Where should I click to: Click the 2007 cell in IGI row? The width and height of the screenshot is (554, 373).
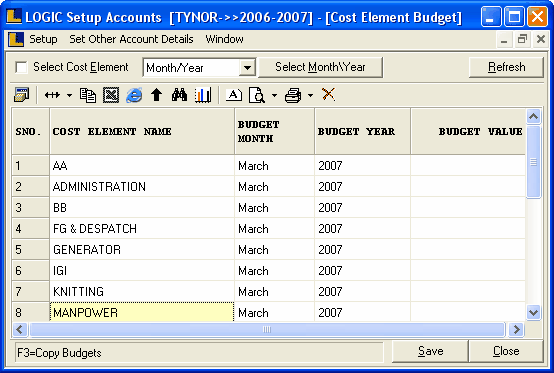(x=362, y=271)
